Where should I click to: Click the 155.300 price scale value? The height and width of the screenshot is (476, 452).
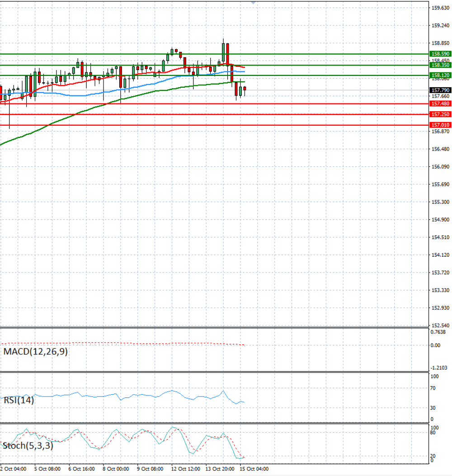pyautogui.click(x=440, y=202)
